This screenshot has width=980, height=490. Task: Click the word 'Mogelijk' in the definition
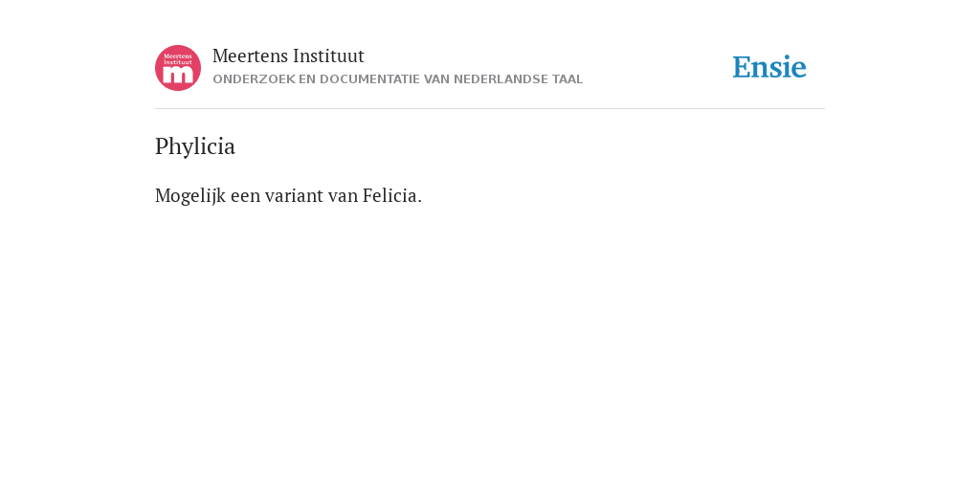point(190,196)
